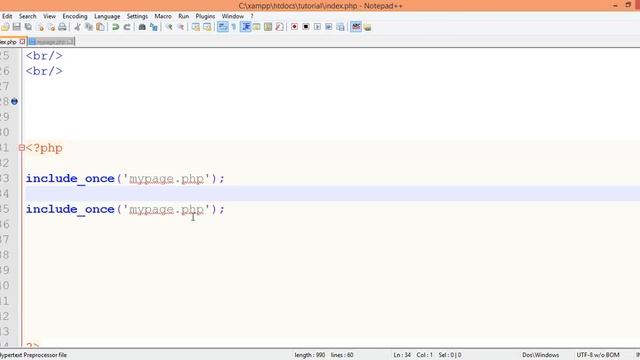This screenshot has height=360, width=640.
Task: Click the Save All toolbar icon
Action: click(28, 27)
